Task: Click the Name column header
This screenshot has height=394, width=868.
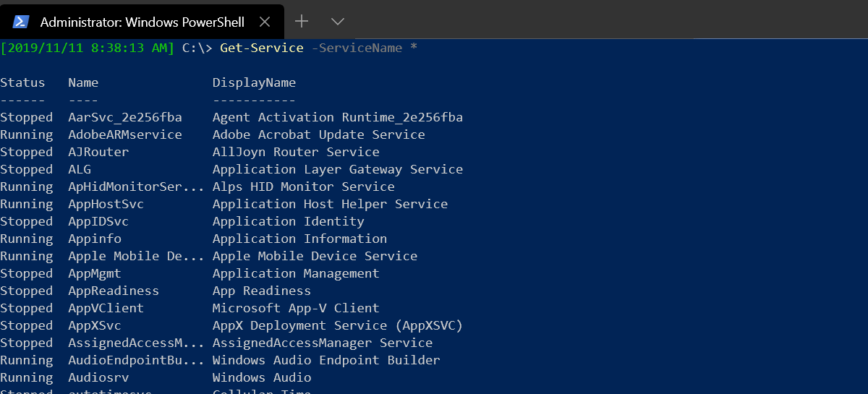Action: click(83, 82)
